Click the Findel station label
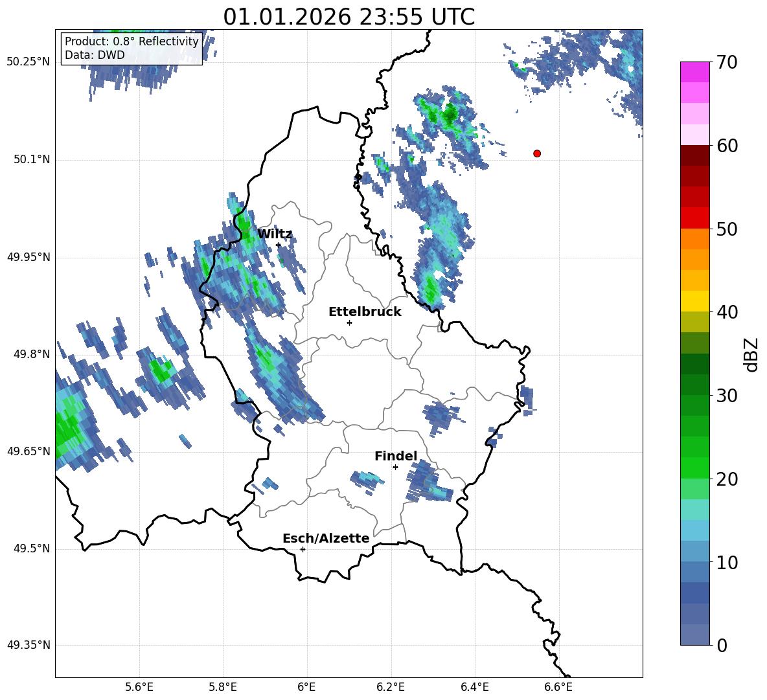 pos(396,456)
